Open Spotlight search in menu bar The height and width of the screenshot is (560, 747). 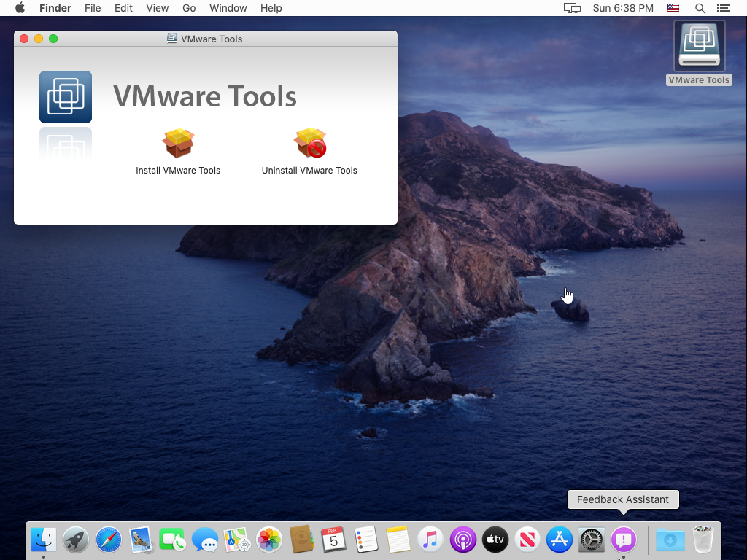(x=700, y=8)
